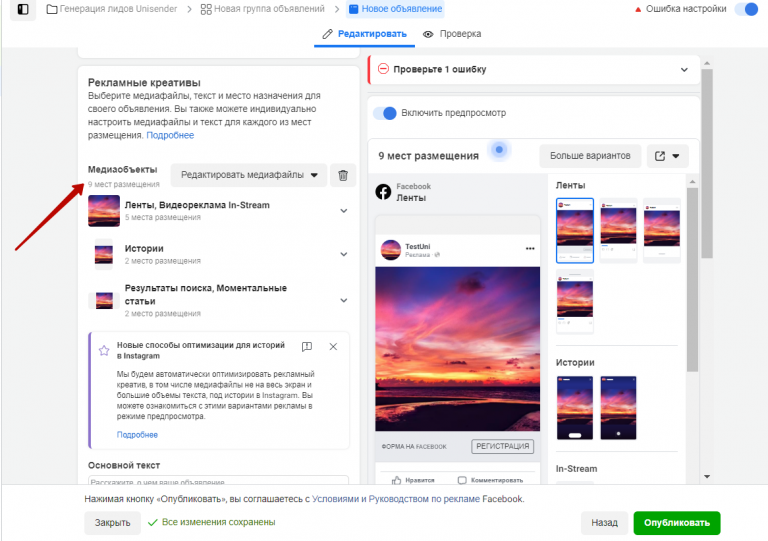
Task: Expand the Ленты, Видеореклама In-Stream row
Action: (x=343, y=211)
